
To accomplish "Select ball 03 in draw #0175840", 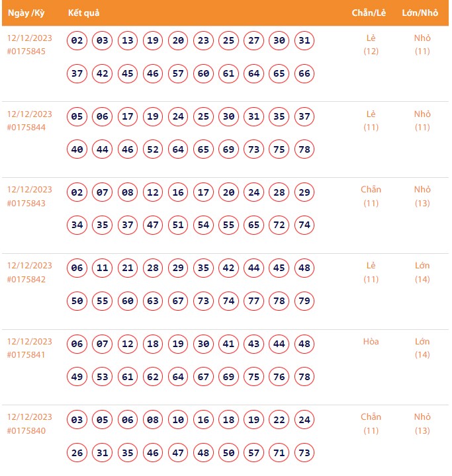I will [77, 420].
